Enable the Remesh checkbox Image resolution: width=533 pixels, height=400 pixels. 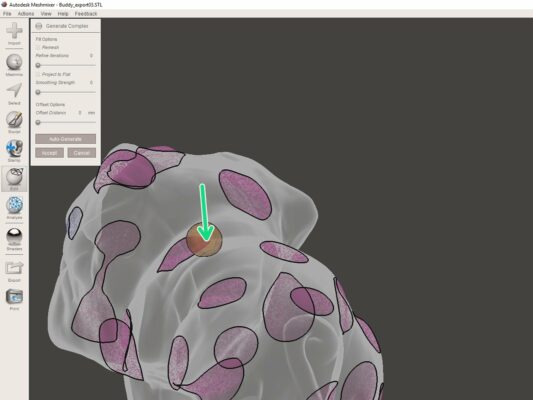[x=38, y=47]
